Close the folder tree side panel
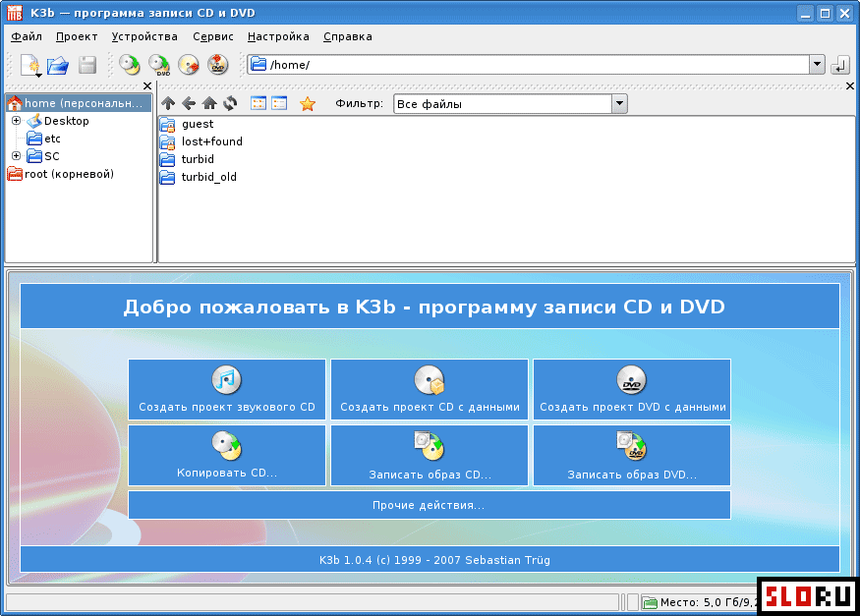 (x=147, y=86)
